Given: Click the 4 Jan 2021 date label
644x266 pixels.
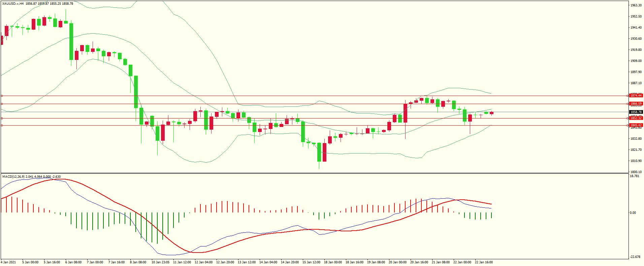Looking at the screenshot, I should pos(8,262).
